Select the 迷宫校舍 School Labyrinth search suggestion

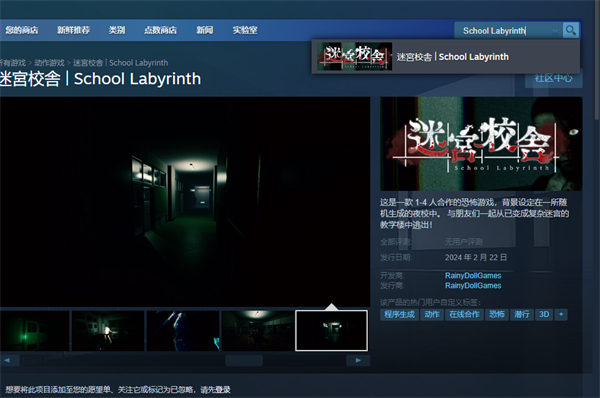[446, 57]
